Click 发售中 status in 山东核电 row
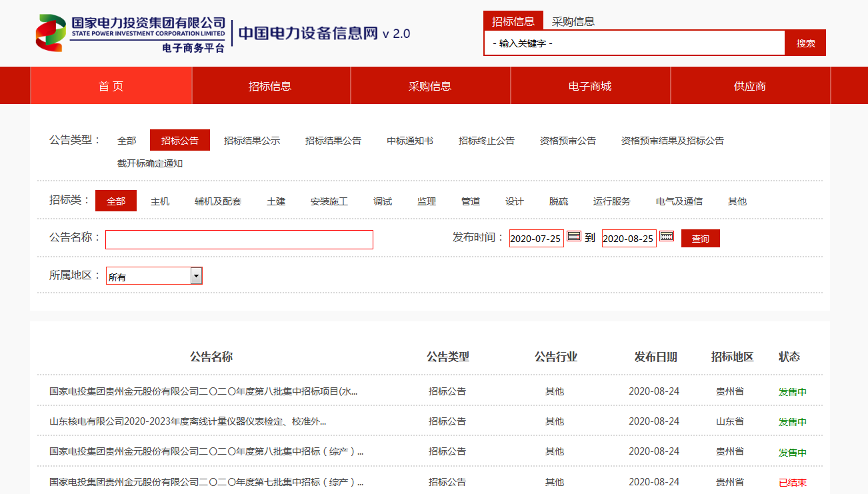 tap(793, 422)
